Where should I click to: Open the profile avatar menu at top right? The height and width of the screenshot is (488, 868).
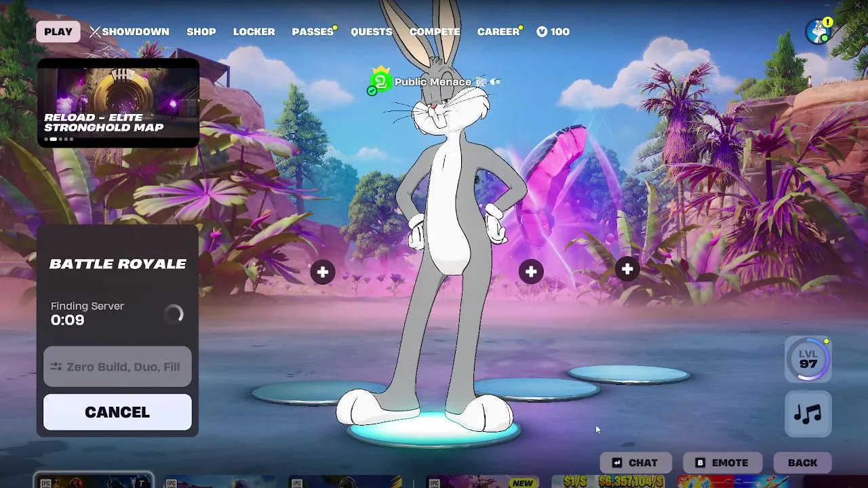819,31
